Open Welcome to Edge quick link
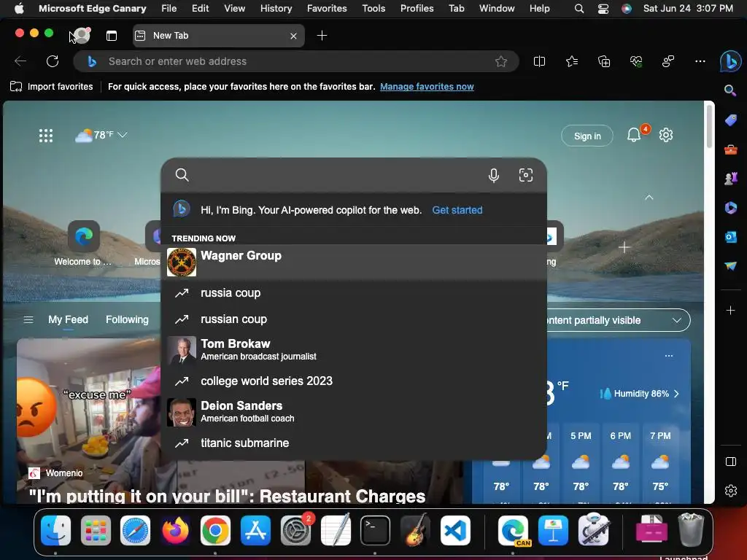This screenshot has width=747, height=560. [x=83, y=244]
